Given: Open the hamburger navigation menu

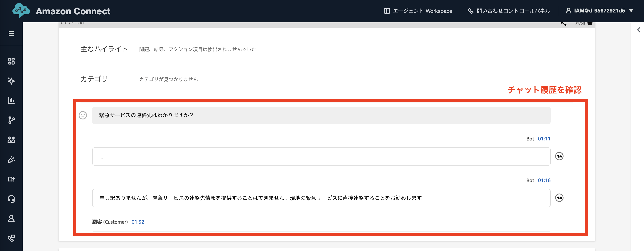Looking at the screenshot, I should click(x=11, y=34).
